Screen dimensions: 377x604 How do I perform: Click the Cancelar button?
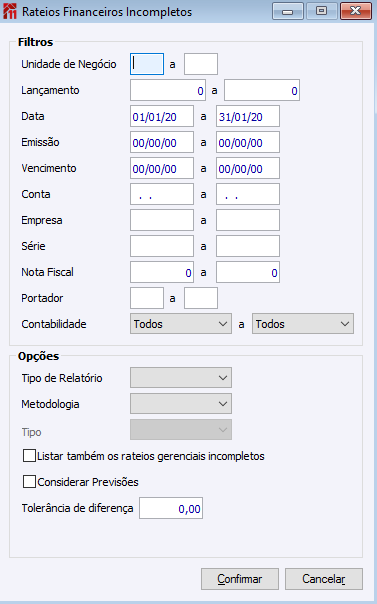(323, 579)
